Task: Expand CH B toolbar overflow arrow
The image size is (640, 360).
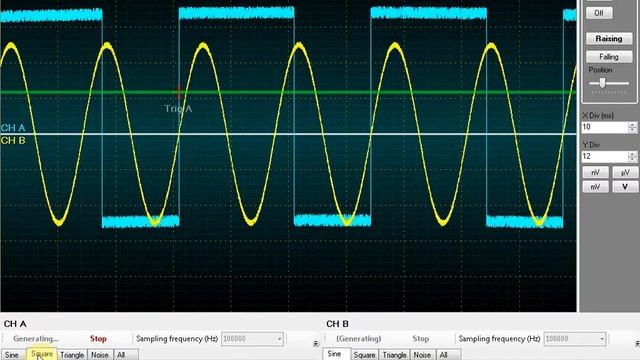Action: point(638,344)
